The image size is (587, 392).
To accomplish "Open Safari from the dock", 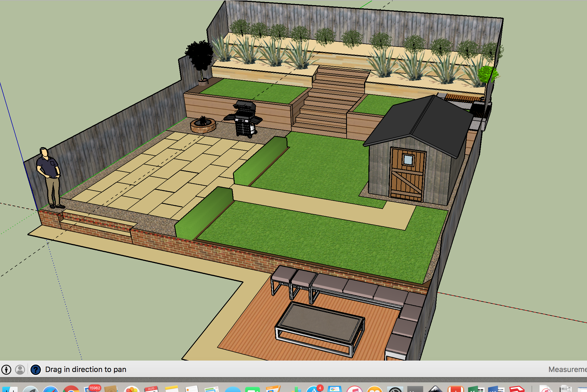I will 51,389.
